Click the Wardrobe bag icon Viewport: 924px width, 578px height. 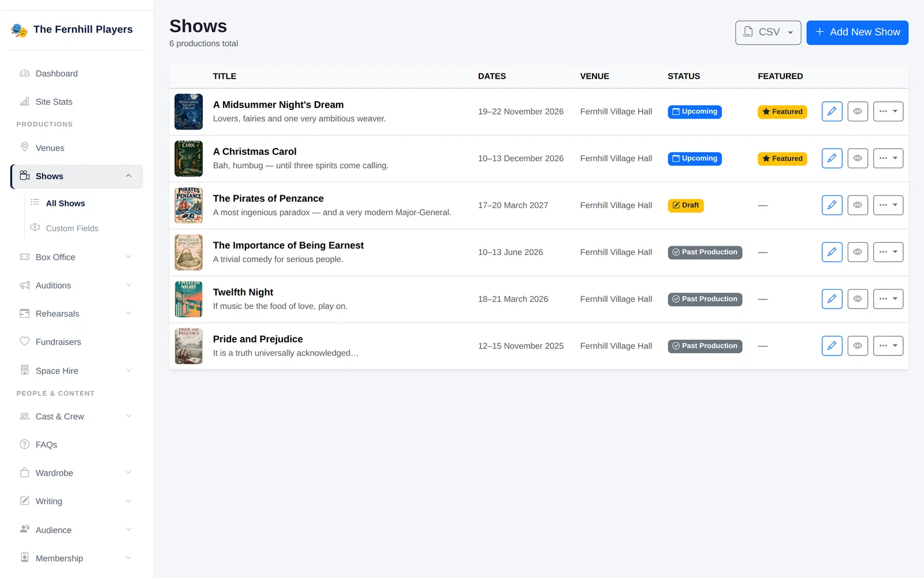point(25,473)
